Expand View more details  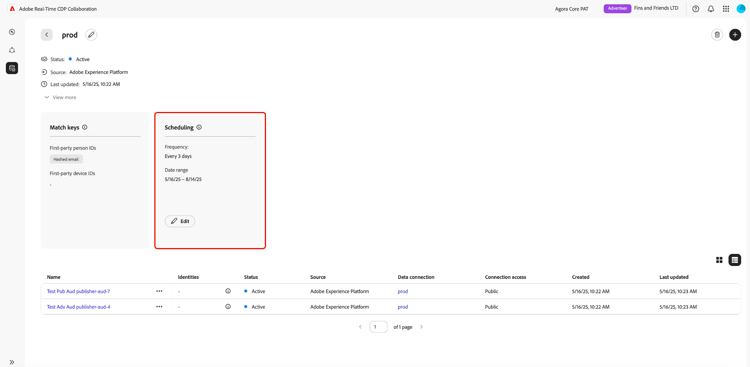(x=60, y=97)
